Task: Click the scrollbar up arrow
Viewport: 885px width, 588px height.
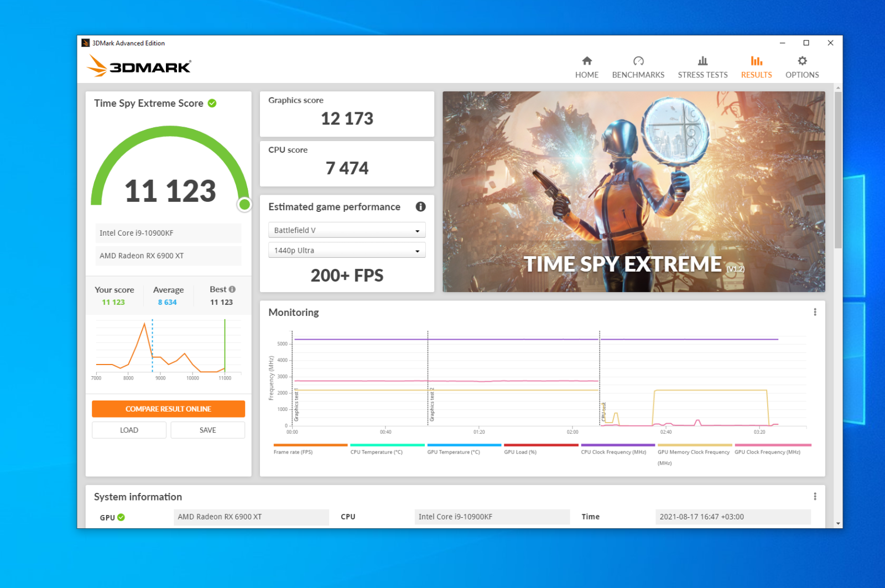Action: [838, 87]
